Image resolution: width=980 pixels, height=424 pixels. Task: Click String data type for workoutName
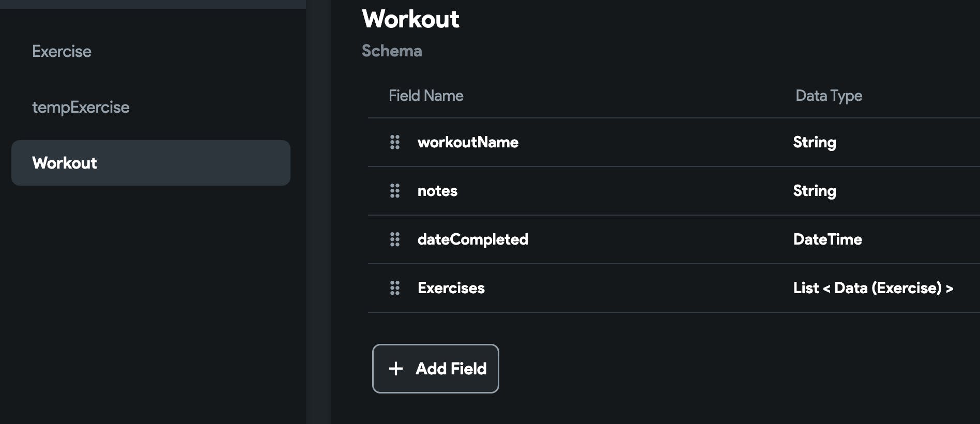click(x=814, y=142)
